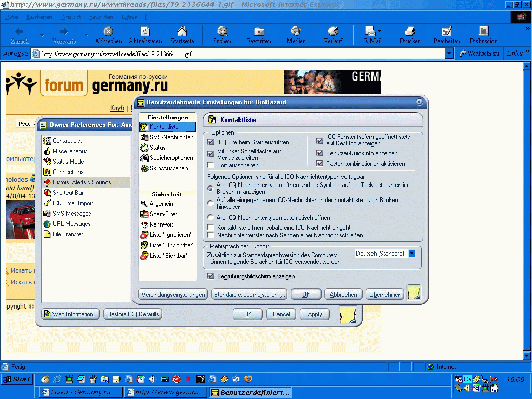Click the Drucken printer icon
The height and width of the screenshot is (399, 532).
[410, 32]
